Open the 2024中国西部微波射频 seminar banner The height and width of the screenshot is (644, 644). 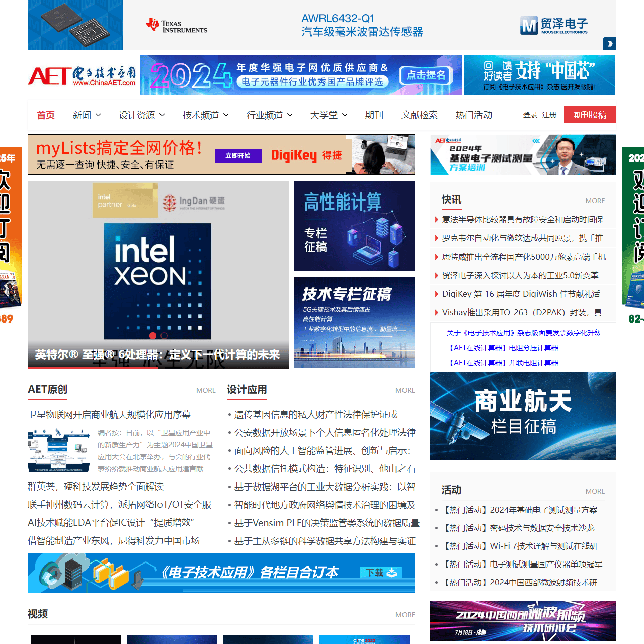523,621
